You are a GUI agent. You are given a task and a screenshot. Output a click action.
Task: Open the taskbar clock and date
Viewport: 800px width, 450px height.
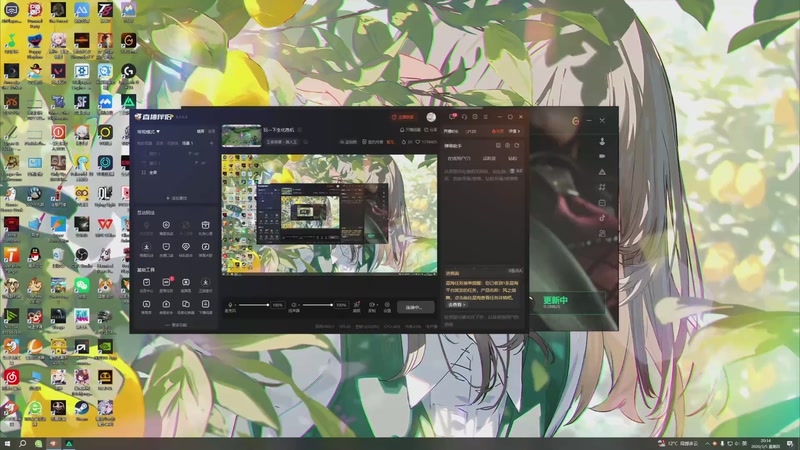click(x=766, y=443)
